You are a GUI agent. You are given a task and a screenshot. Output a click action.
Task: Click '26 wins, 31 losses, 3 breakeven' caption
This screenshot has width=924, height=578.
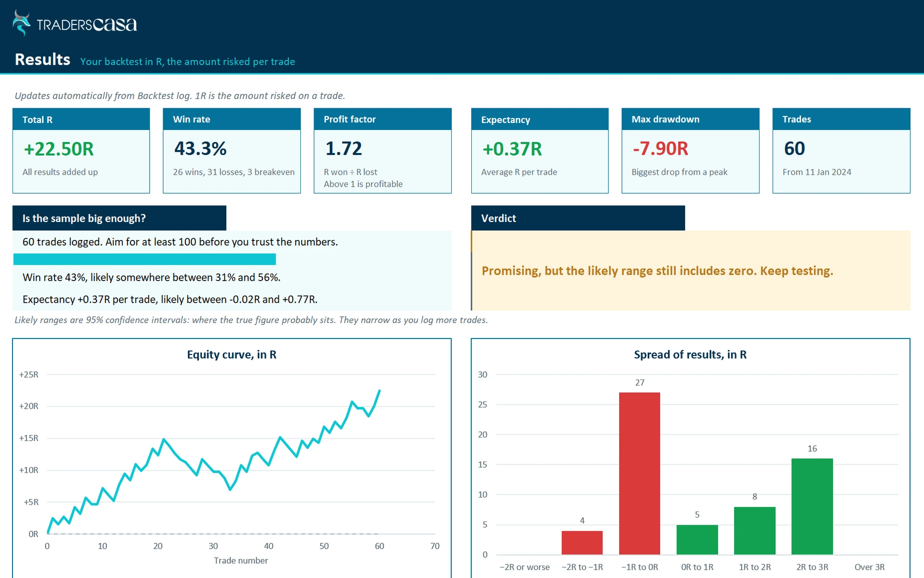click(x=234, y=172)
